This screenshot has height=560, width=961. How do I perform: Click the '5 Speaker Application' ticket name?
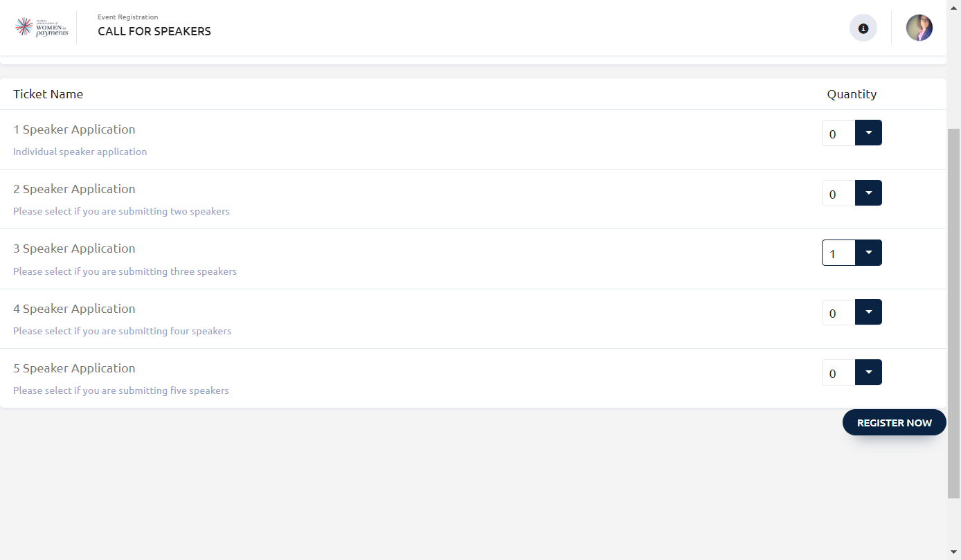tap(74, 368)
